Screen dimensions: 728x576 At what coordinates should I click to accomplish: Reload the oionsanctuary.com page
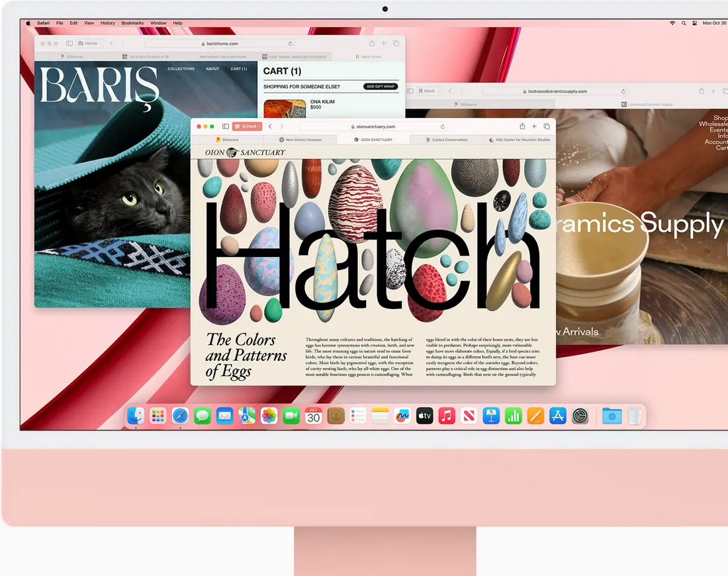pyautogui.click(x=443, y=126)
